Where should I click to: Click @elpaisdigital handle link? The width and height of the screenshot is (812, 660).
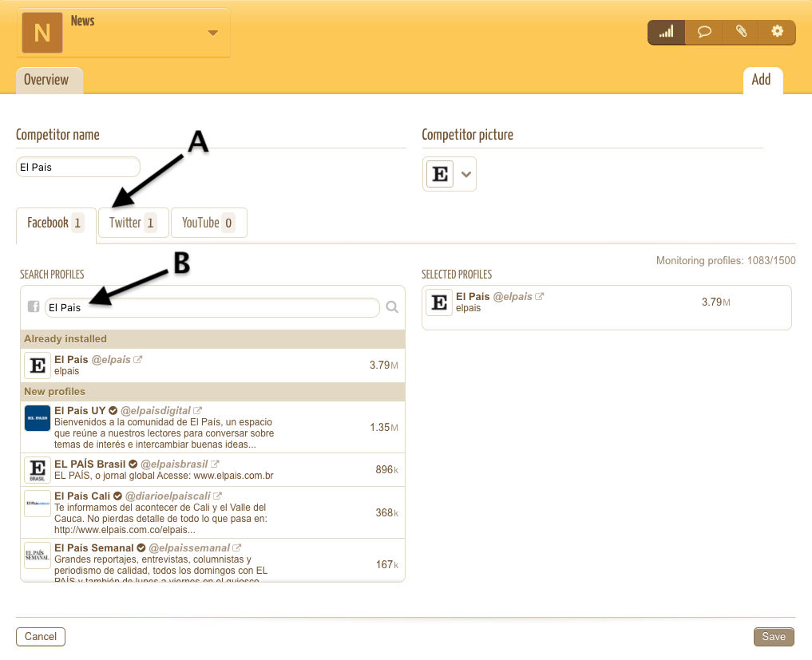pyautogui.click(x=156, y=410)
